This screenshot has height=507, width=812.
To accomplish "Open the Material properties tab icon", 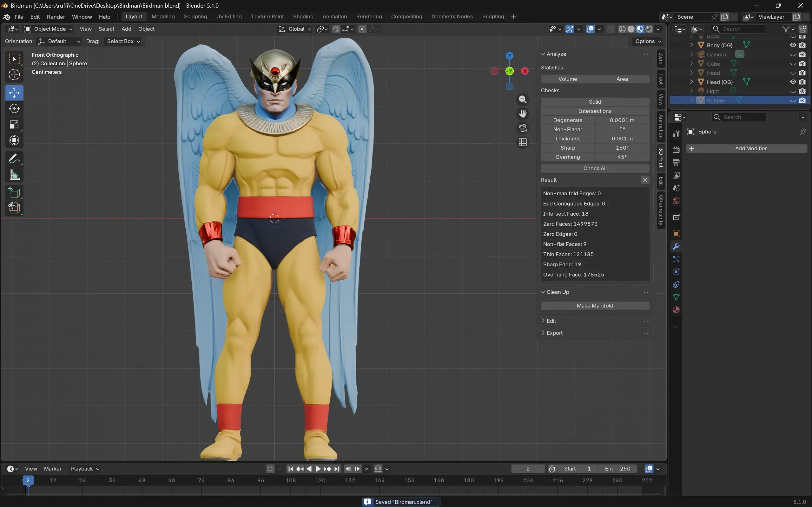I will (676, 310).
